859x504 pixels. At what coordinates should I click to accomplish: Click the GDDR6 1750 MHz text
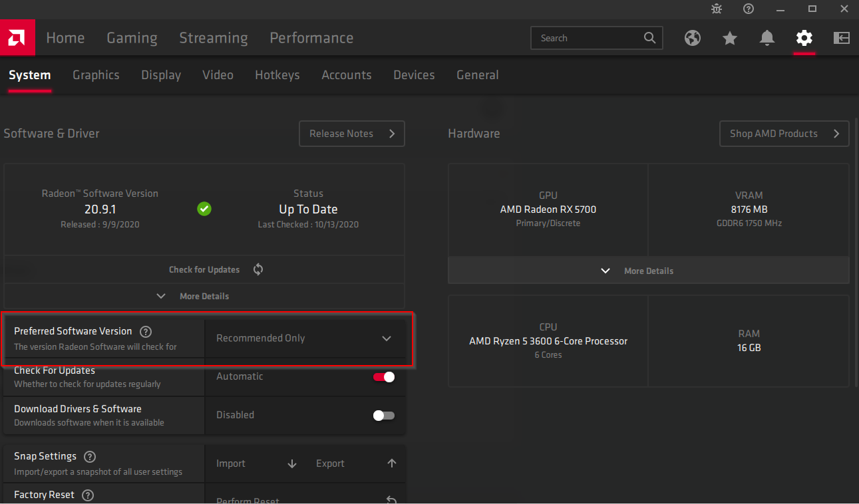pos(749,223)
